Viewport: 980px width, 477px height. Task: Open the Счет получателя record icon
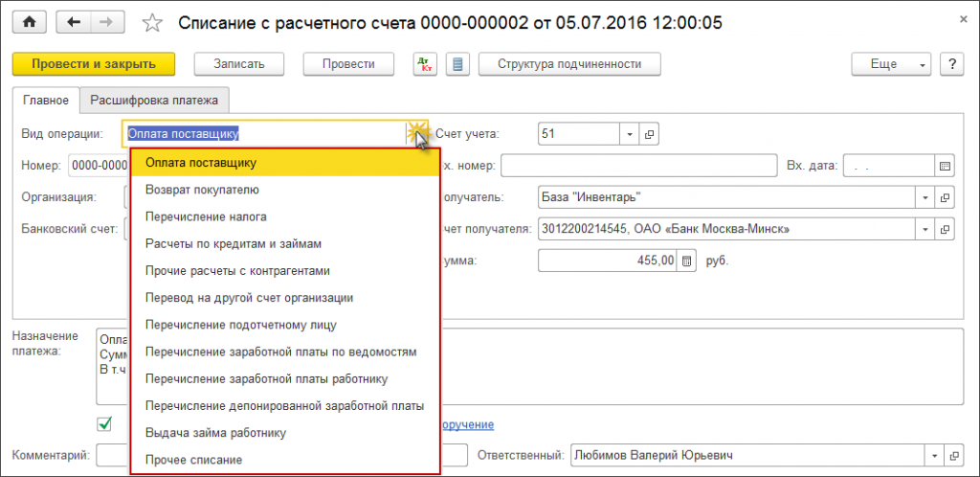click(x=945, y=229)
